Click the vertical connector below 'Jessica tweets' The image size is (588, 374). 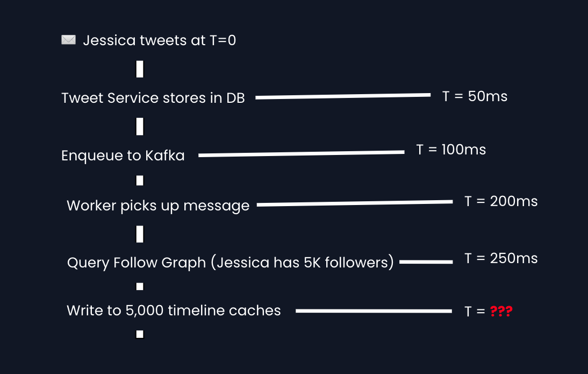[x=140, y=69]
